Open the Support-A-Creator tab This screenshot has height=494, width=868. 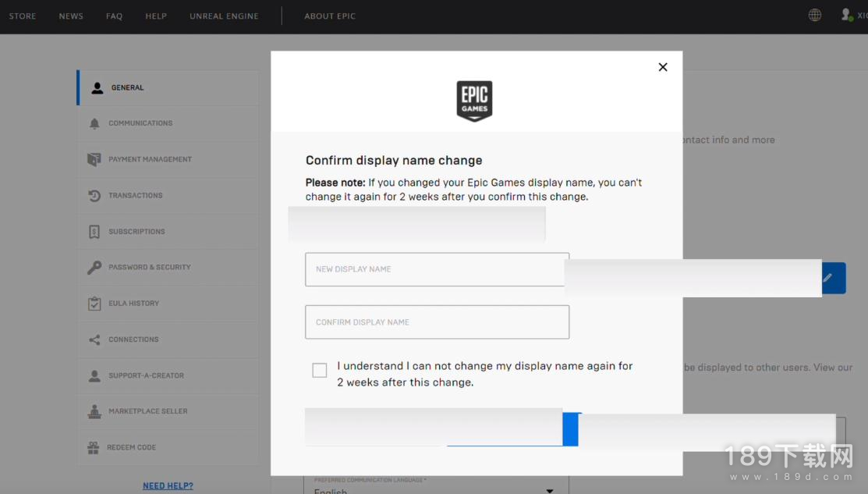[x=168, y=375]
